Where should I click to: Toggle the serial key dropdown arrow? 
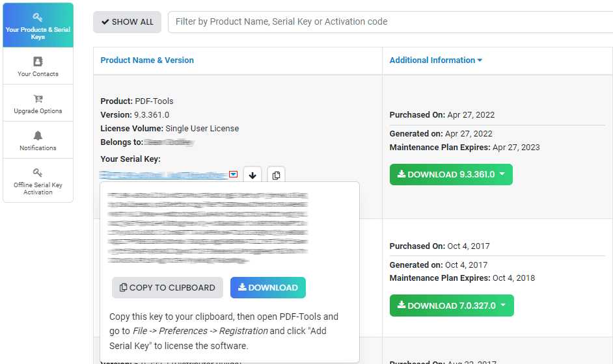pyautogui.click(x=233, y=174)
